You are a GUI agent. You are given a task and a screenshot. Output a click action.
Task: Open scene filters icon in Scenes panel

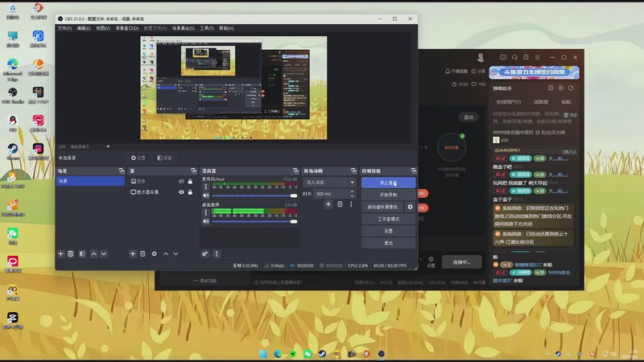[x=82, y=254]
